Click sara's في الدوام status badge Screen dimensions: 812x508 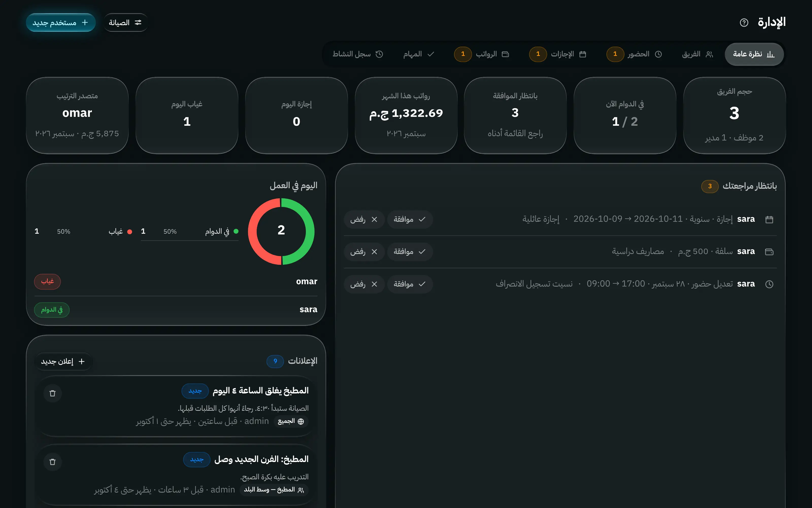(x=52, y=310)
